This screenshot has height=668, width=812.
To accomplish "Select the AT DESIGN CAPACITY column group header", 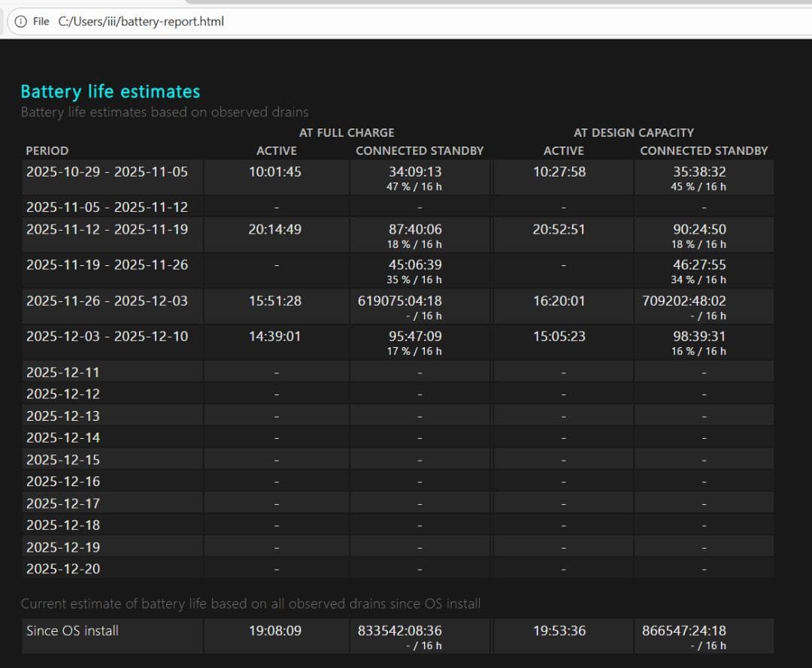I will [633, 132].
